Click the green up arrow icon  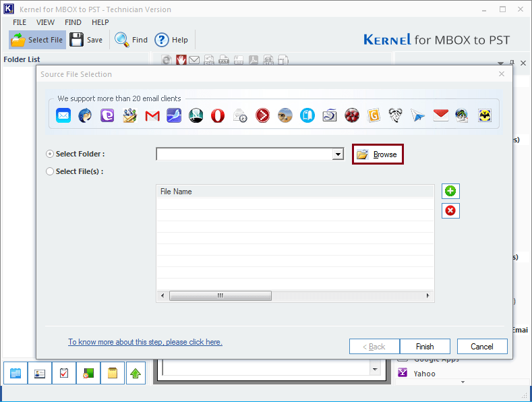tap(136, 373)
